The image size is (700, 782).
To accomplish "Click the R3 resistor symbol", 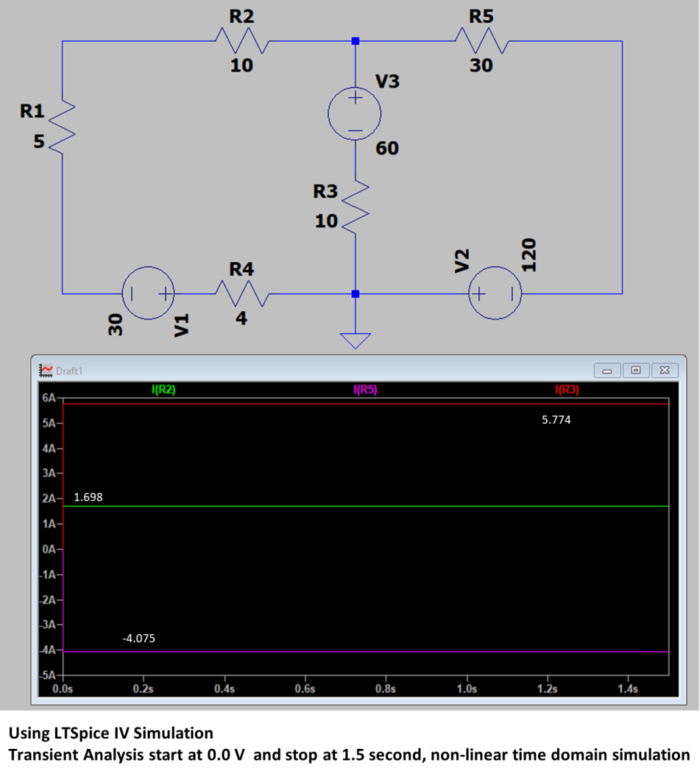I will [x=356, y=207].
